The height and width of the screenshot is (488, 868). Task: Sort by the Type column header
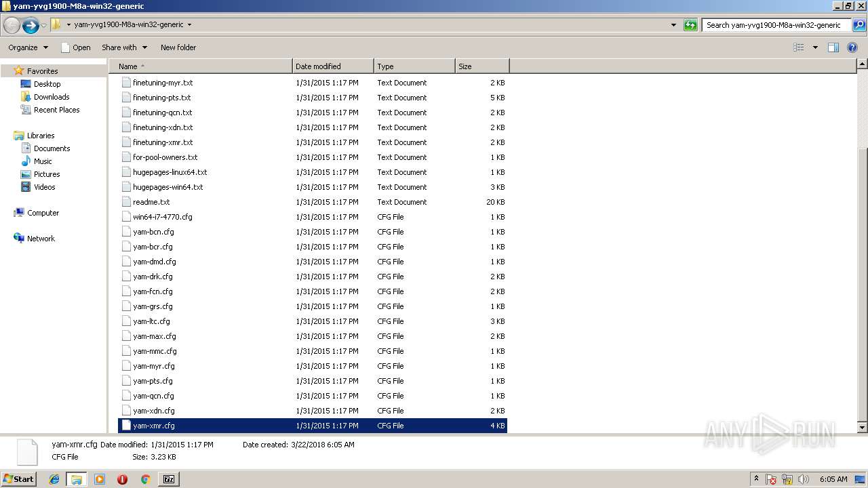point(414,66)
